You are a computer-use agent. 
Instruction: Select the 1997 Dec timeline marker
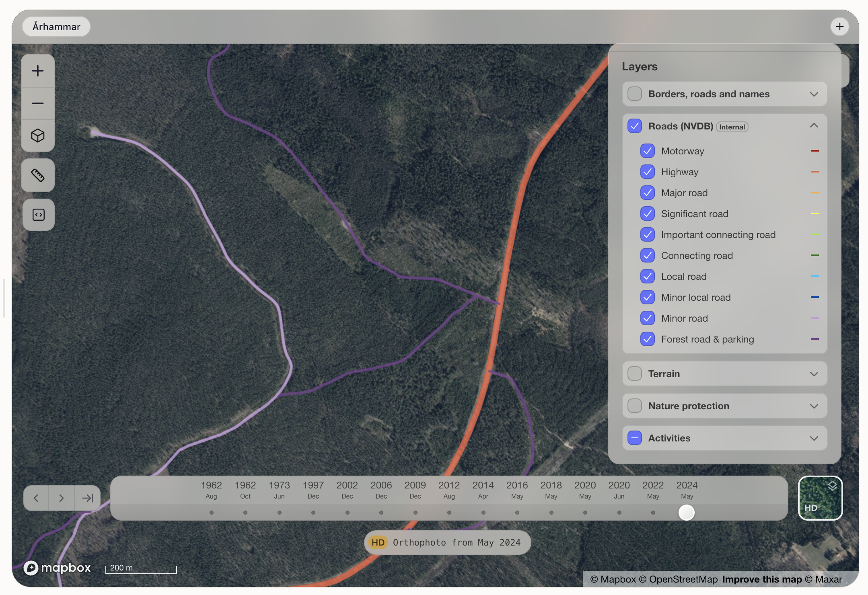click(x=313, y=513)
